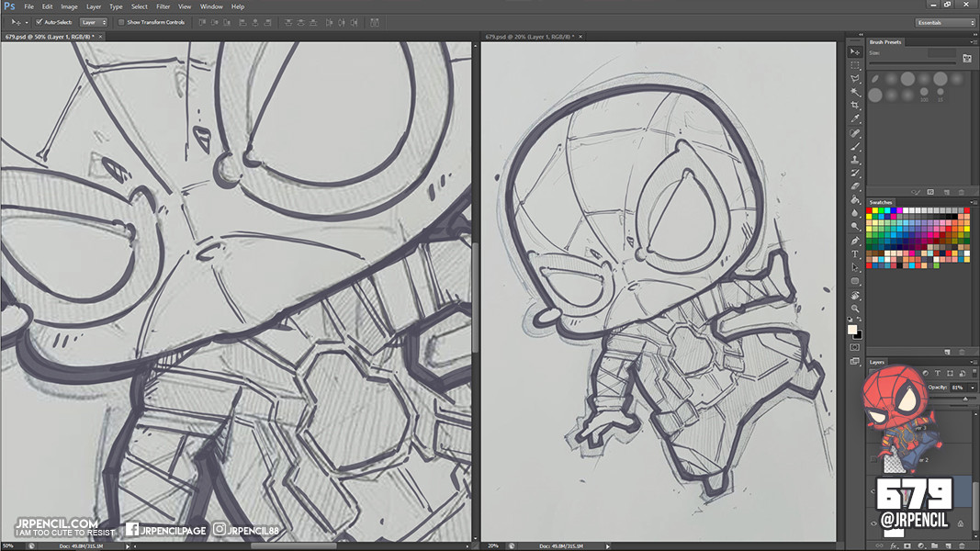Select the Dodge tool
Image resolution: width=980 pixels, height=551 pixels.
click(x=855, y=226)
